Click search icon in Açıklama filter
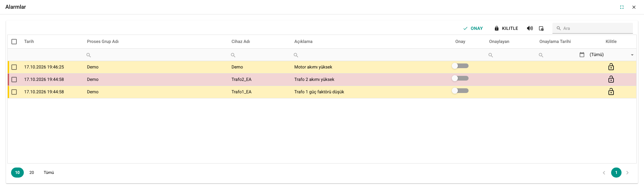Screen dimensions: 644x188 pos(296,55)
